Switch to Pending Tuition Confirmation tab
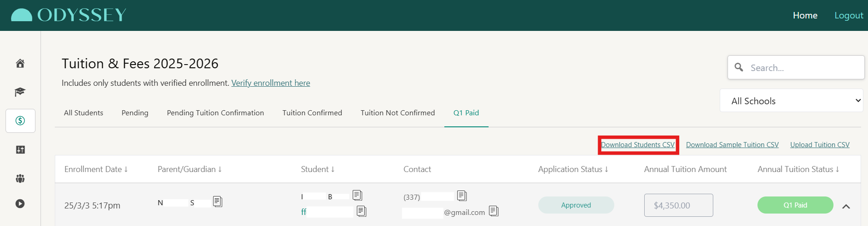The image size is (868, 226). coord(216,113)
